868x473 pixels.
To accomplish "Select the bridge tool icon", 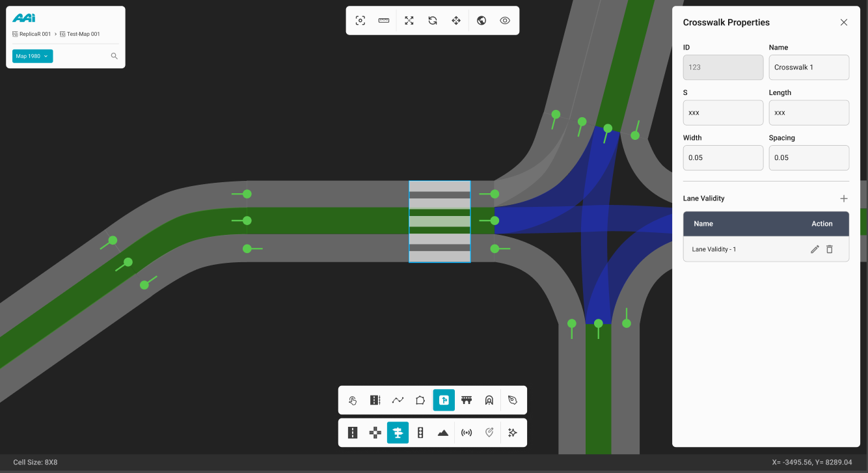I will pyautogui.click(x=467, y=400).
